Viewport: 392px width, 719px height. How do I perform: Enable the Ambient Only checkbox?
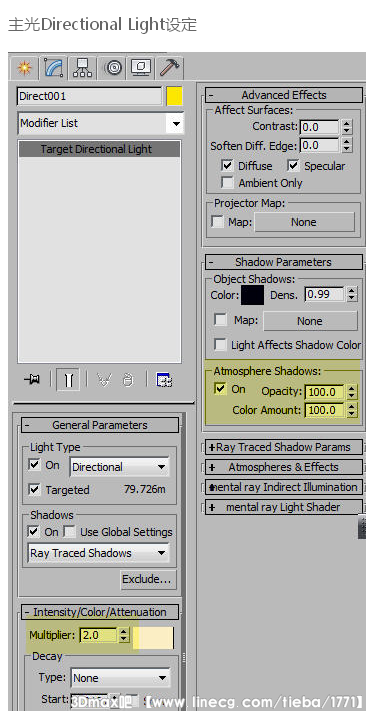227,183
